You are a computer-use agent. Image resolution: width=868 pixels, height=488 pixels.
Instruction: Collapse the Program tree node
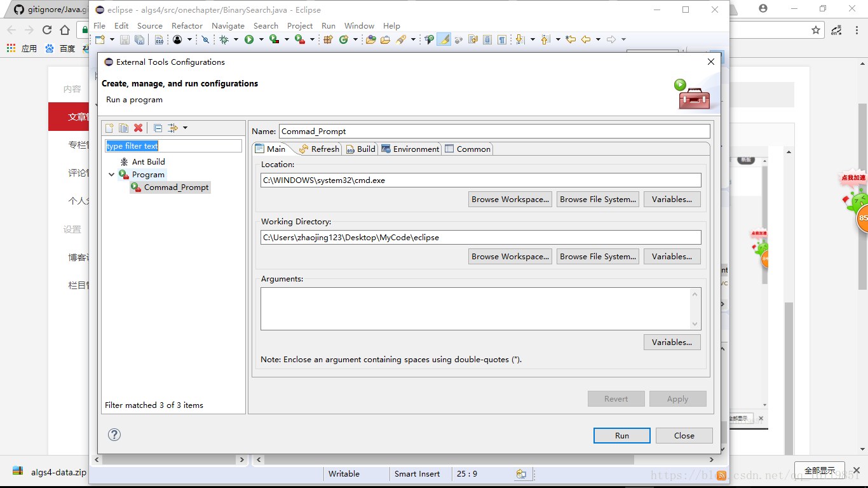(112, 175)
